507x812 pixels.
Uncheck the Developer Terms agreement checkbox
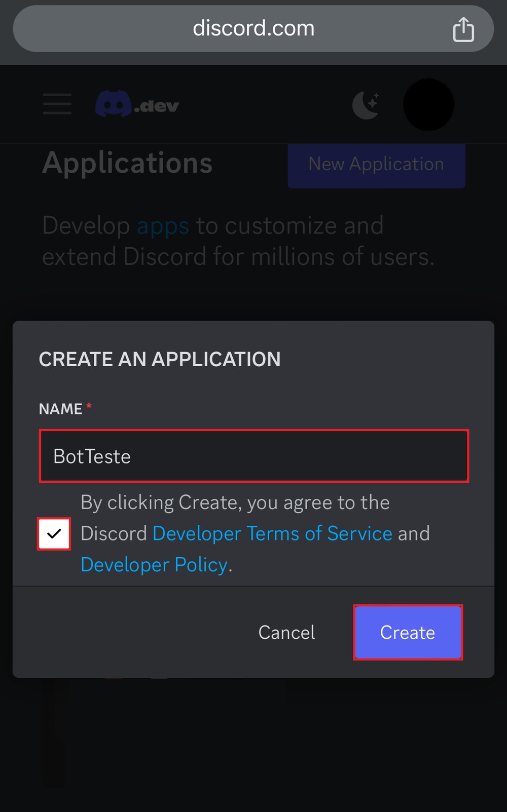[54, 534]
